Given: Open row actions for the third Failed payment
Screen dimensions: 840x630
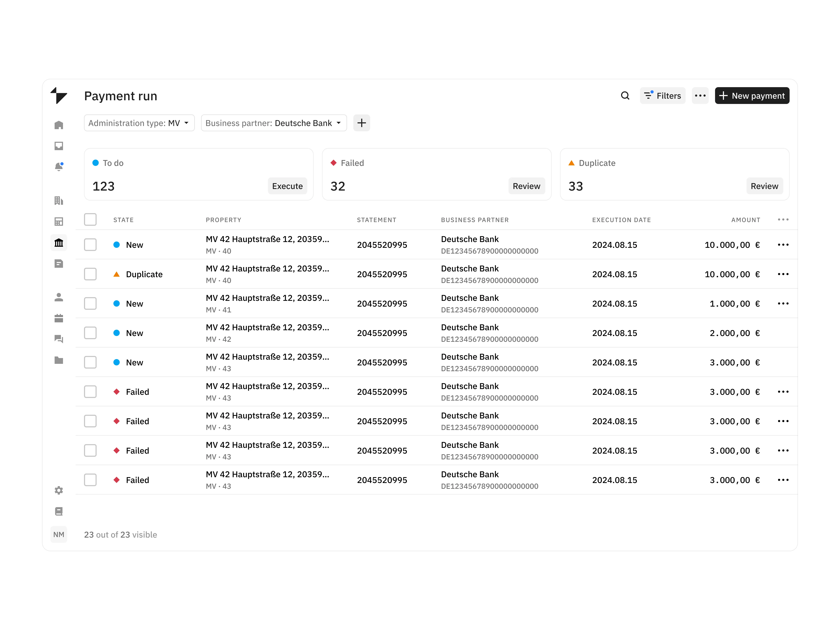Looking at the screenshot, I should pos(783,450).
